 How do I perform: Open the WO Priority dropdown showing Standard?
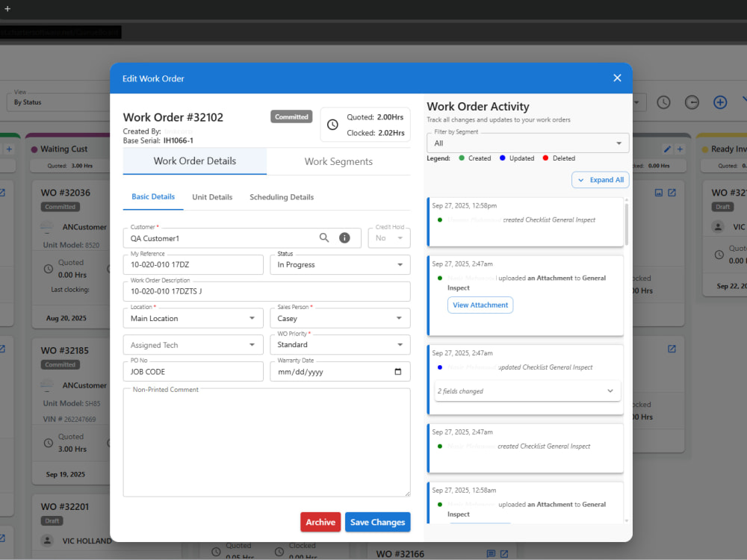[x=340, y=345]
